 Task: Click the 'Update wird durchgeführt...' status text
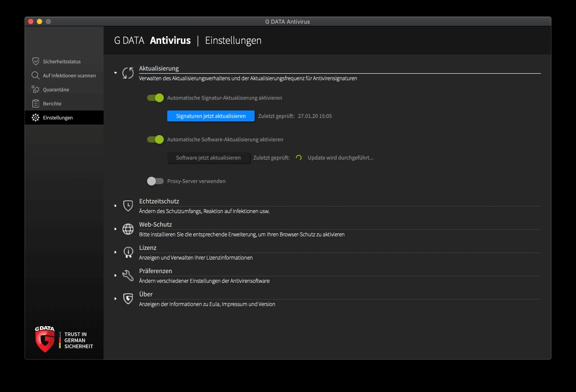(341, 158)
